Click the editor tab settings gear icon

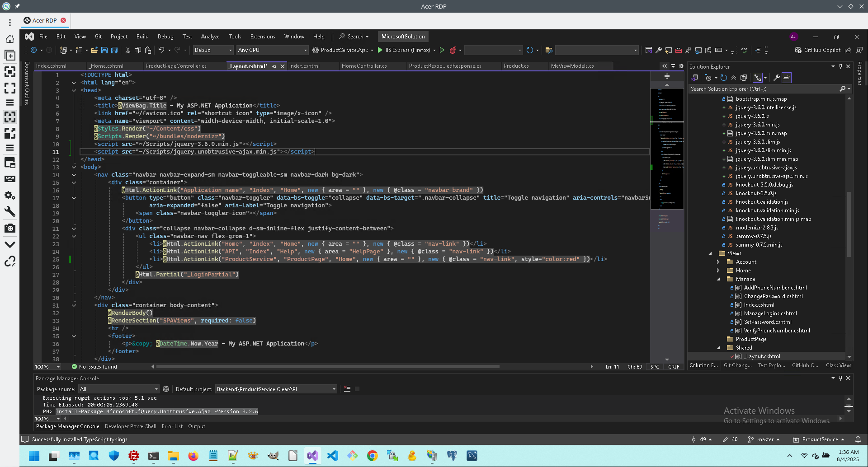tap(681, 66)
